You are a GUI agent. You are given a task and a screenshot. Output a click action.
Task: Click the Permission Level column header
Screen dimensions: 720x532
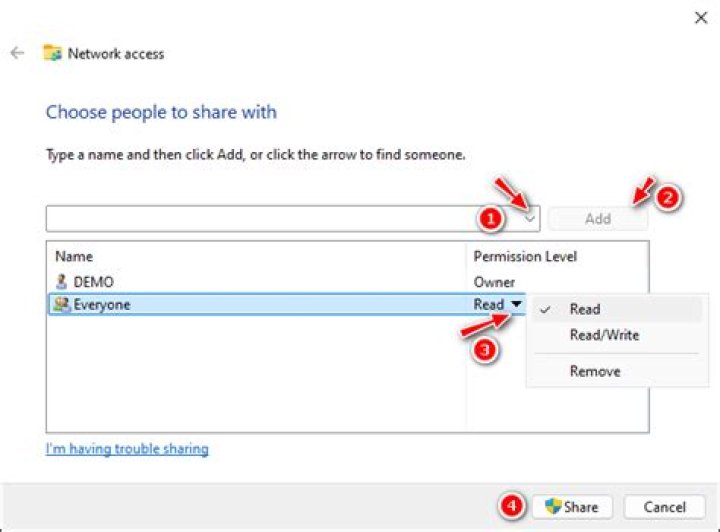click(x=525, y=257)
